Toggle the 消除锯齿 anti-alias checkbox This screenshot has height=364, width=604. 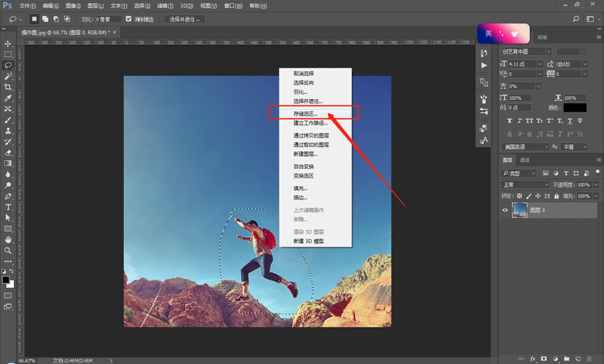point(129,19)
